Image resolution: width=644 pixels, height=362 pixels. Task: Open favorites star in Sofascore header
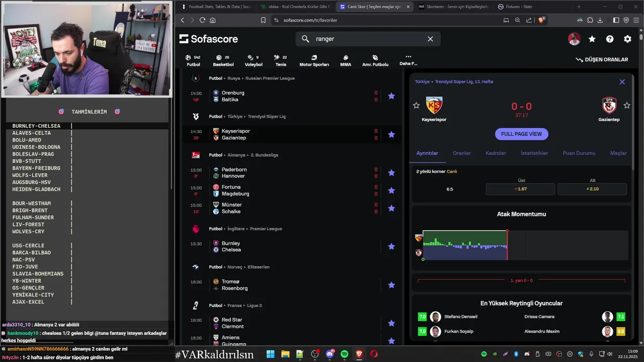click(x=592, y=39)
